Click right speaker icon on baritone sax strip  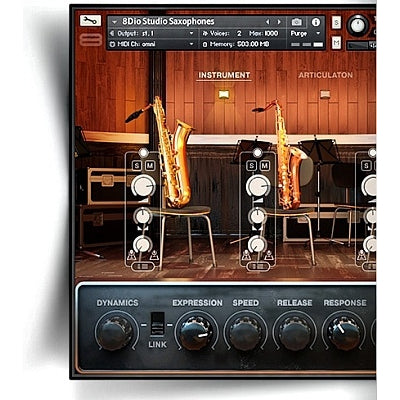[154, 255]
